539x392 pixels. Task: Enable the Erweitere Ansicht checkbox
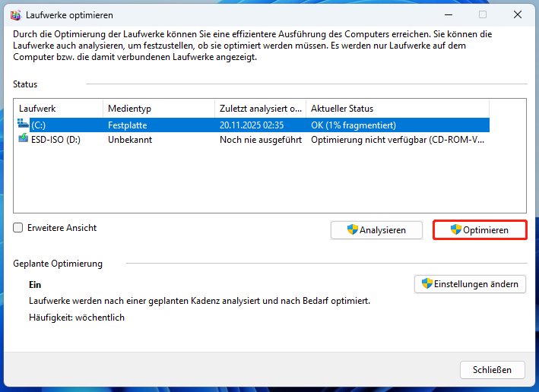tap(18, 227)
